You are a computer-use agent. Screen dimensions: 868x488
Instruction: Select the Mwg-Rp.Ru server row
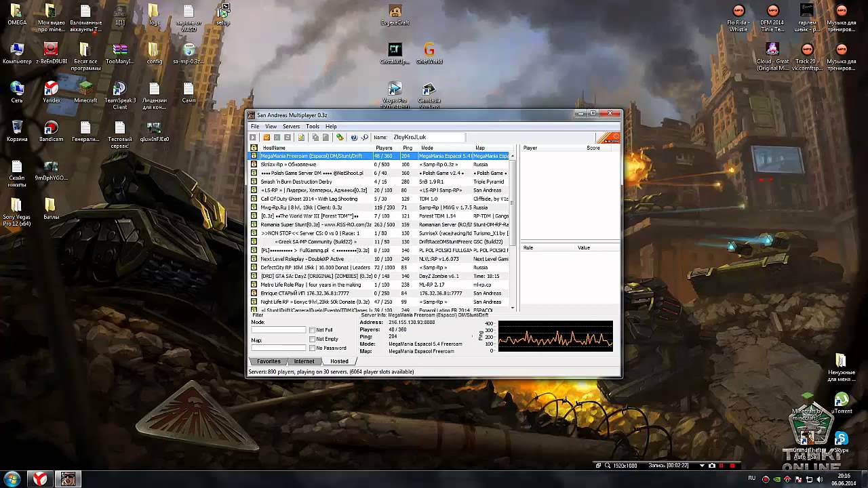pyautogui.click(x=380, y=207)
